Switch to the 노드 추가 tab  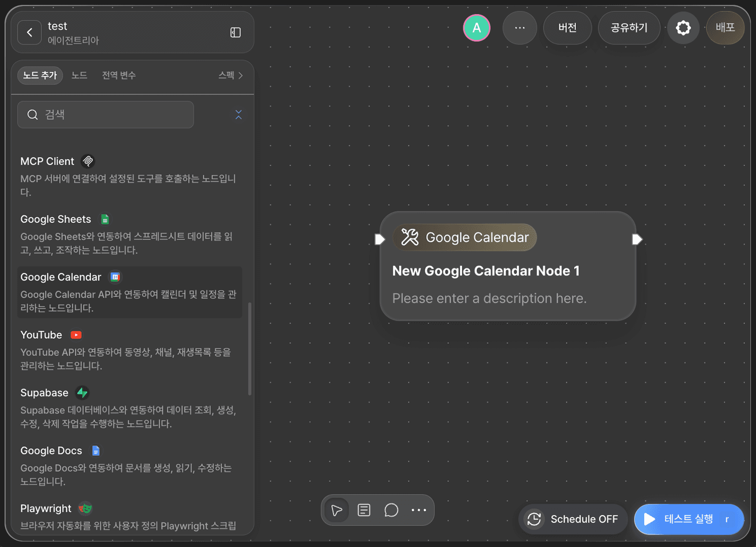point(40,75)
